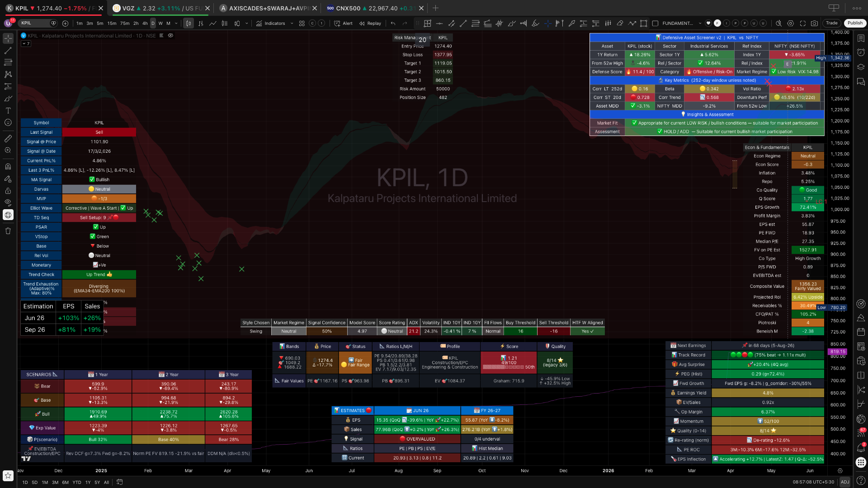This screenshot has height=488, width=868.
Task: Open the three-dots window options menu
Action: click(x=857, y=8)
